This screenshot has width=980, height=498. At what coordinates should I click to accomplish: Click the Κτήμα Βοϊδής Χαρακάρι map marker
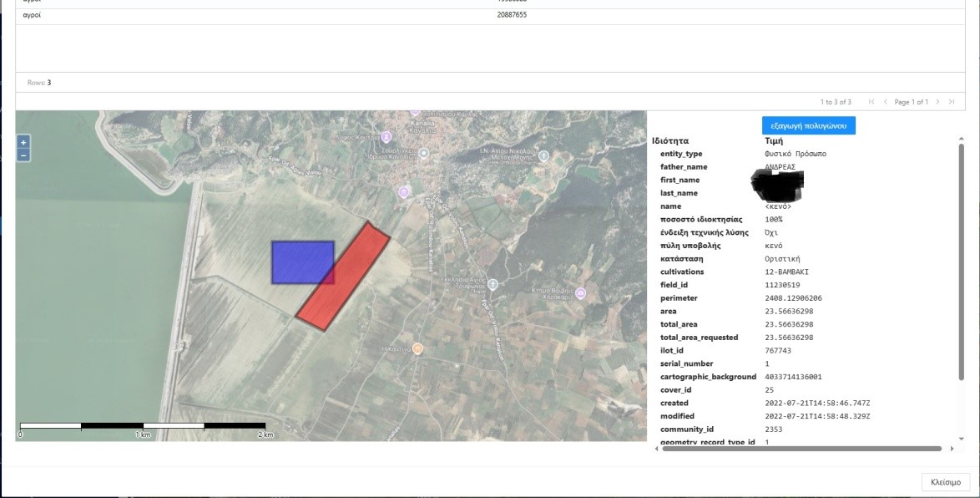pyautogui.click(x=581, y=293)
